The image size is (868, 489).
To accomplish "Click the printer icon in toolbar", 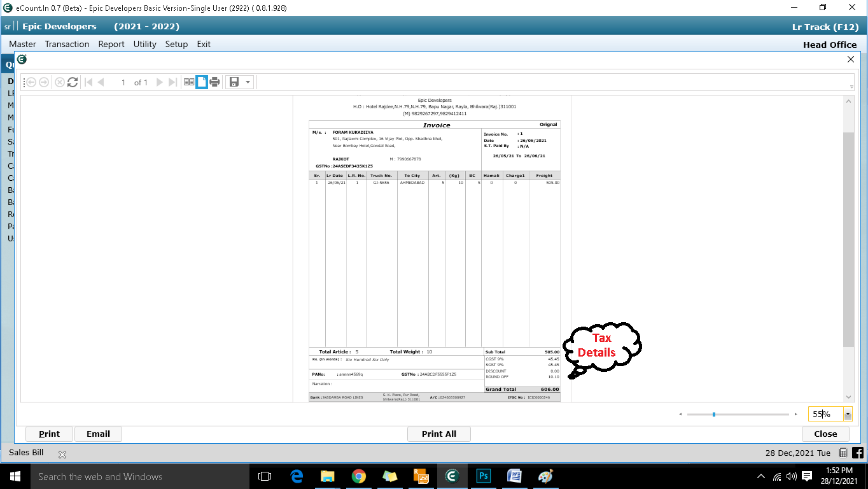I will tap(214, 82).
